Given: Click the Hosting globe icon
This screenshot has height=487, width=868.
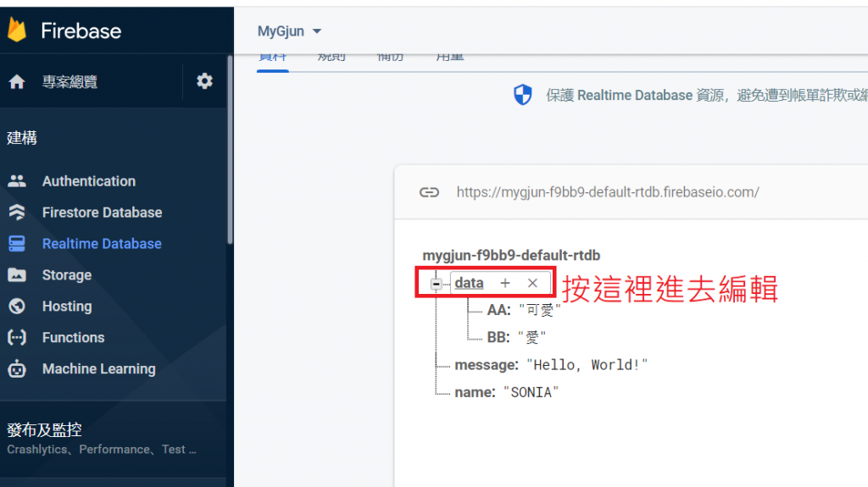Looking at the screenshot, I should 17,306.
